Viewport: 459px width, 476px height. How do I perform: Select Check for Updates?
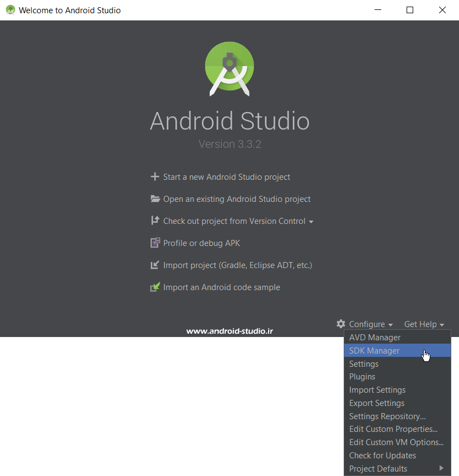[x=397, y=456]
